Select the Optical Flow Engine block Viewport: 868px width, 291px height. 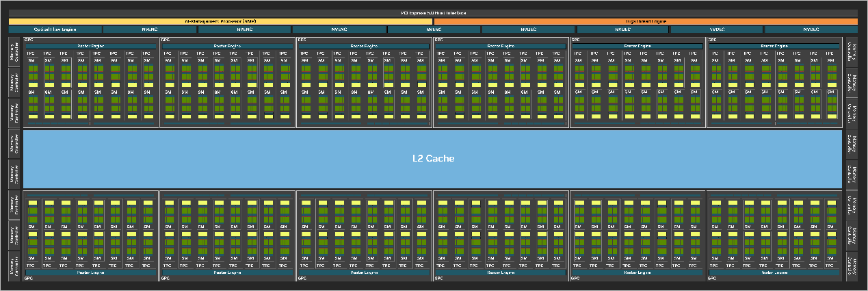(x=55, y=29)
